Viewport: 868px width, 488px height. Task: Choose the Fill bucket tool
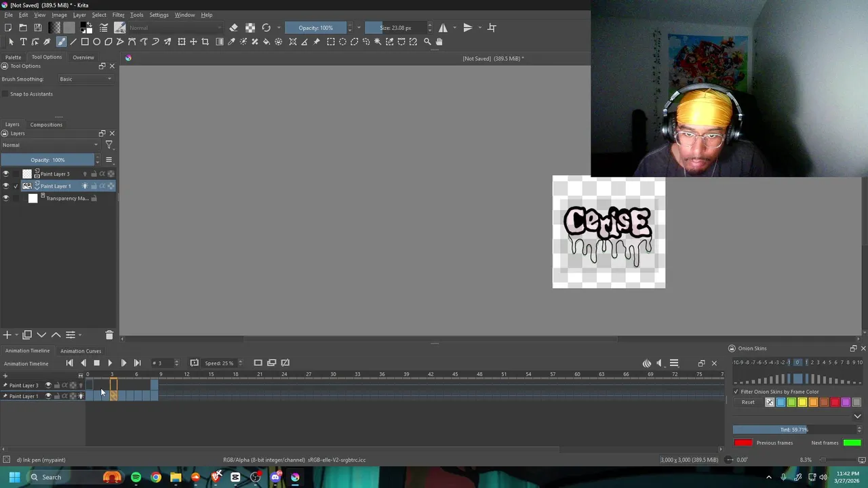(x=267, y=41)
